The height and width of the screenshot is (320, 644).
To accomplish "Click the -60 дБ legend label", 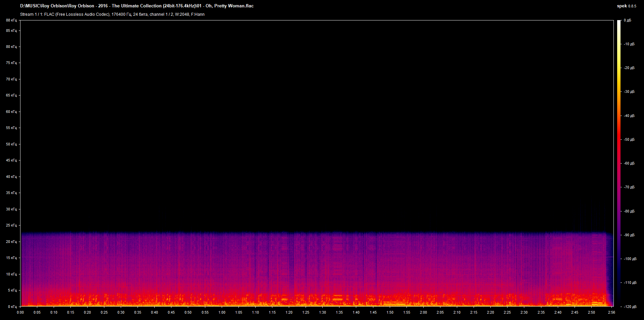I will tap(629, 164).
